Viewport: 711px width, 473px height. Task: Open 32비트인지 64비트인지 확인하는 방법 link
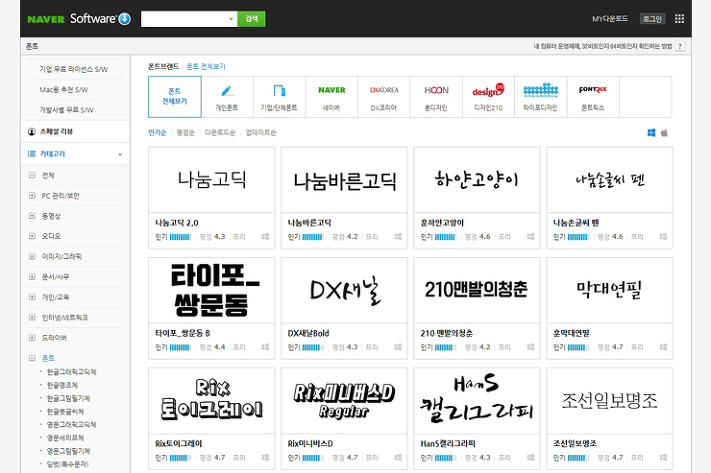603,46
